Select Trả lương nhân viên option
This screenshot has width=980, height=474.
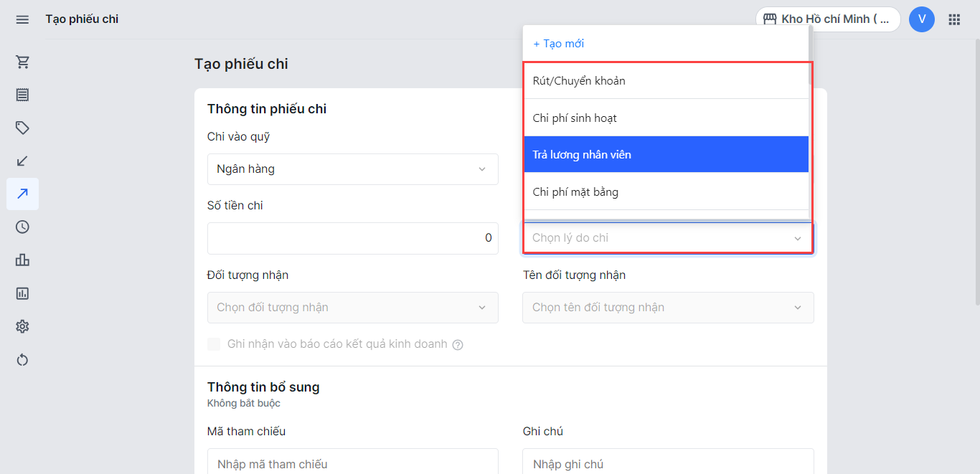point(666,155)
